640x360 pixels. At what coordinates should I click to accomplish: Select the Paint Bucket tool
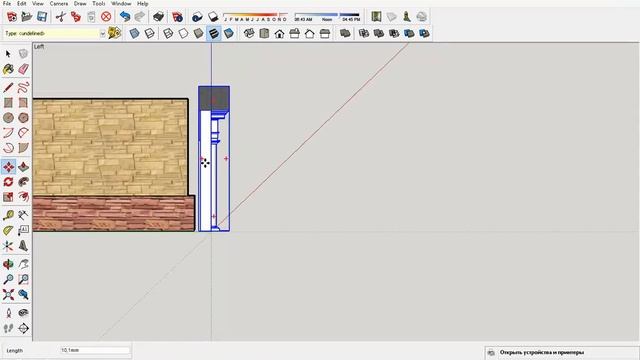coord(8,69)
